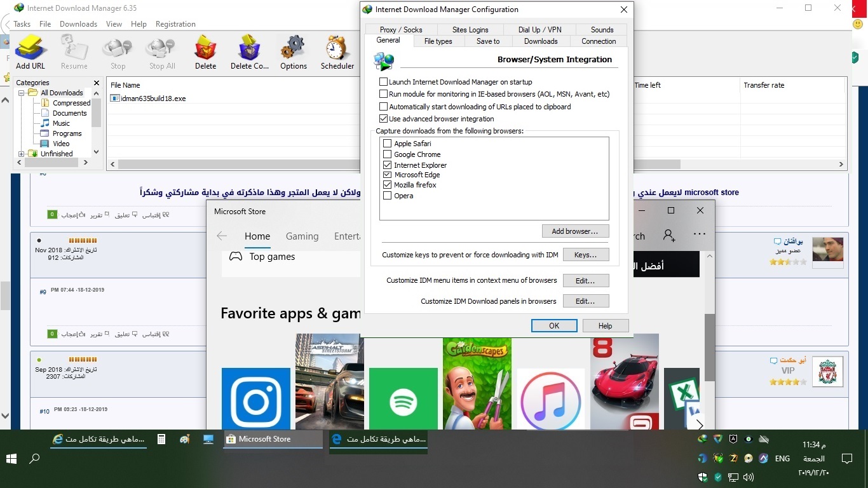Viewport: 868px width, 488px height.
Task: Collapse the All Downloads tree node
Action: [21, 93]
